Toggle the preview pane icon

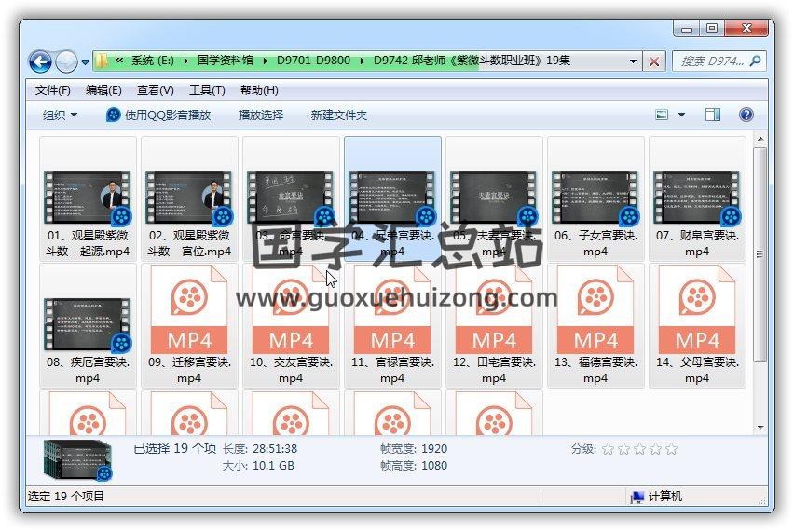click(x=713, y=115)
